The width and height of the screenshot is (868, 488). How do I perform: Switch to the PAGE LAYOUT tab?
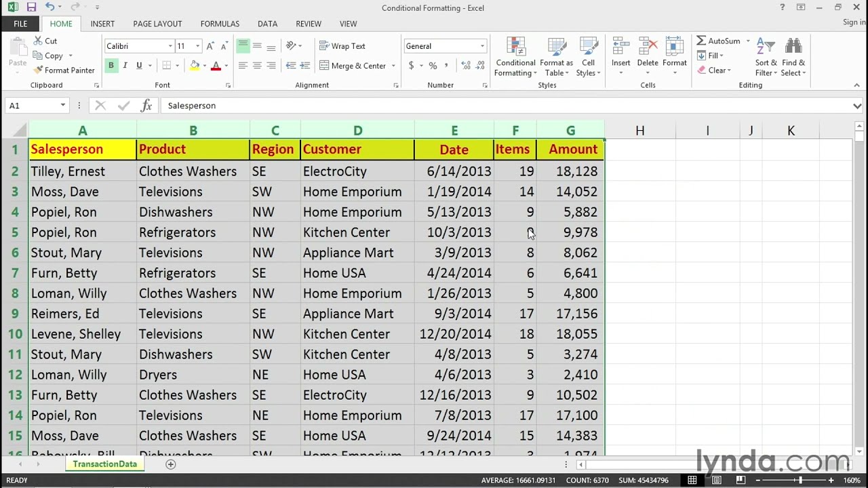[157, 24]
